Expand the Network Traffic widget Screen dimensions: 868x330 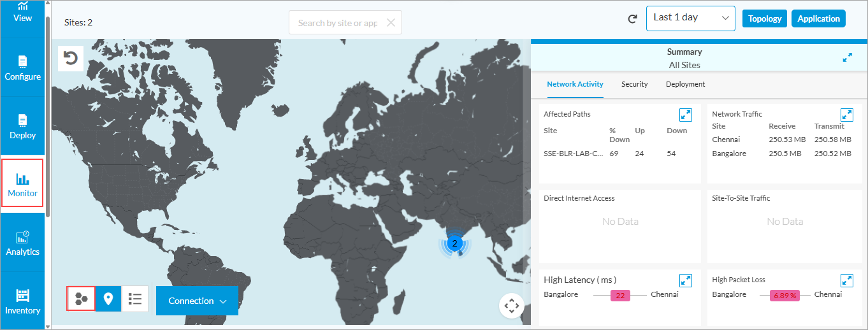click(x=847, y=115)
